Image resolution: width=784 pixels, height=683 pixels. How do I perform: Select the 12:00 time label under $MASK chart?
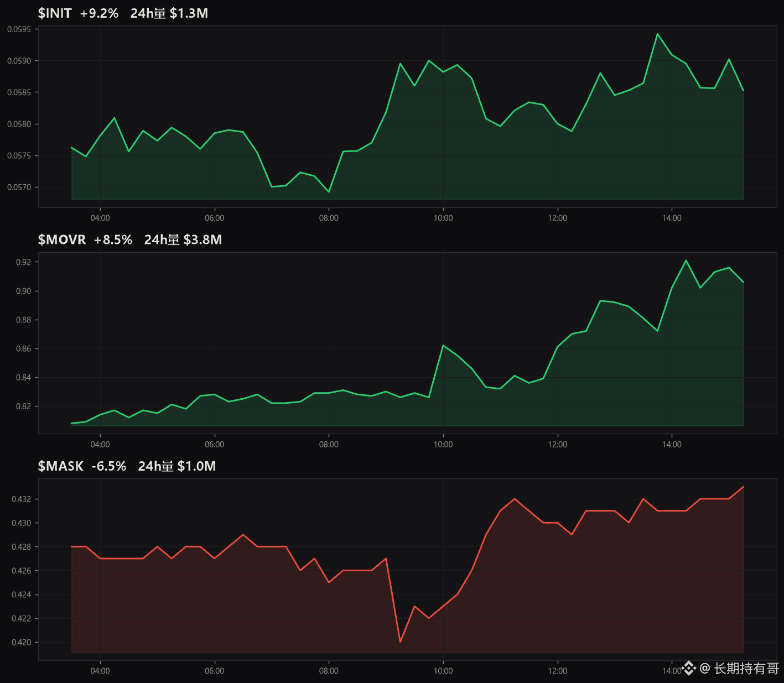pos(558,671)
